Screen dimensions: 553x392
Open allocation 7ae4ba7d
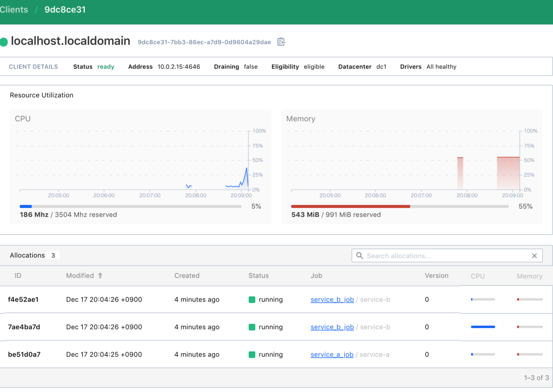click(x=24, y=327)
